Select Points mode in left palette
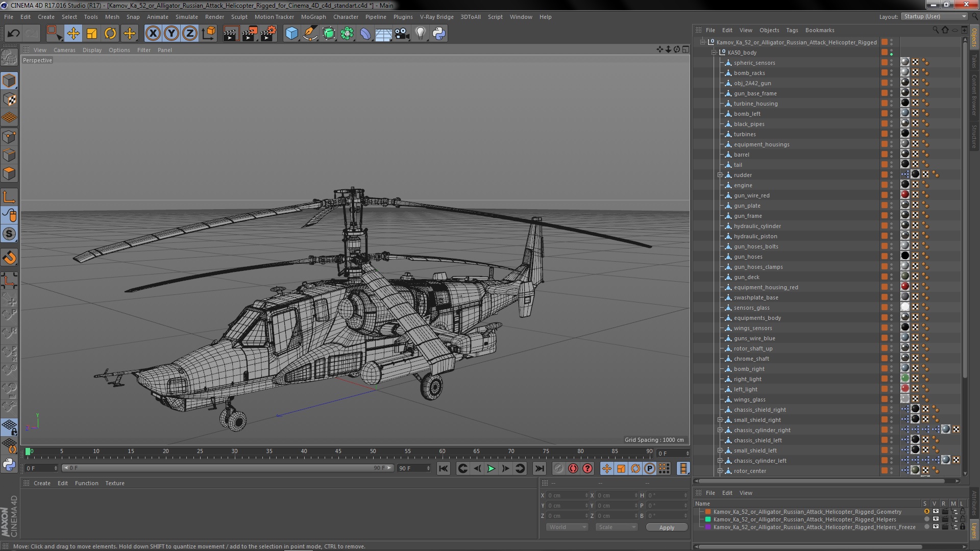Image resolution: width=980 pixels, height=551 pixels. tap(9, 137)
